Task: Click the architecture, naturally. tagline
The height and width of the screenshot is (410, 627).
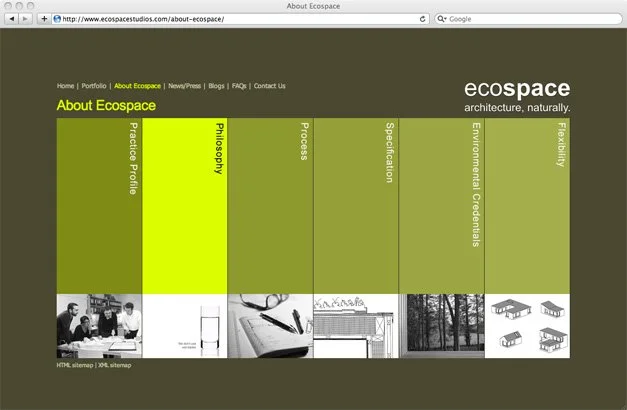Action: (x=517, y=108)
